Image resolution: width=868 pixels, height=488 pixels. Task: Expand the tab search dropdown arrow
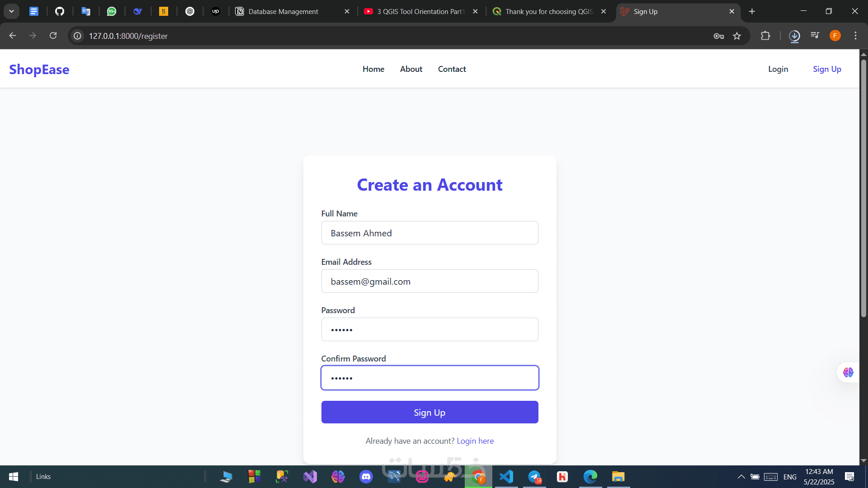[x=11, y=11]
